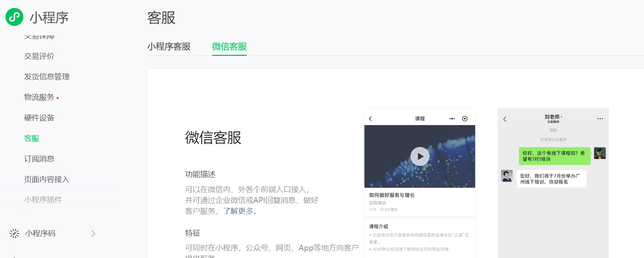The height and width of the screenshot is (258, 644).
Task: Click the 客服 page heading
Action: point(161,18)
